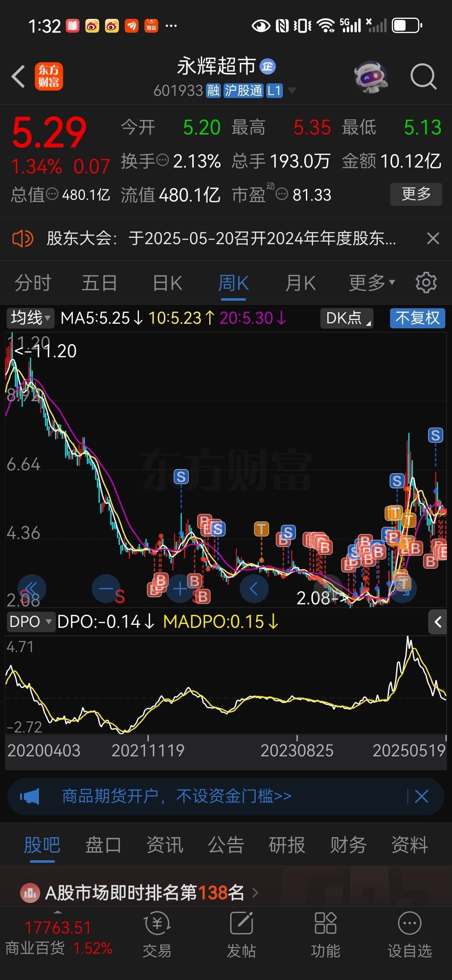Switch to 盘口 tab
452x980 pixels.
point(103,845)
